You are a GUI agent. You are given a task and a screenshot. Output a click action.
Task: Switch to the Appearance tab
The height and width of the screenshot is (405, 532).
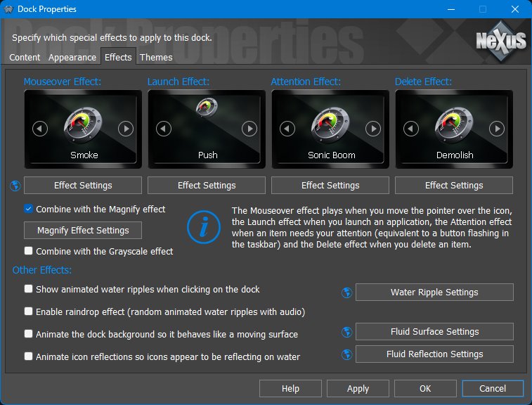(x=72, y=58)
